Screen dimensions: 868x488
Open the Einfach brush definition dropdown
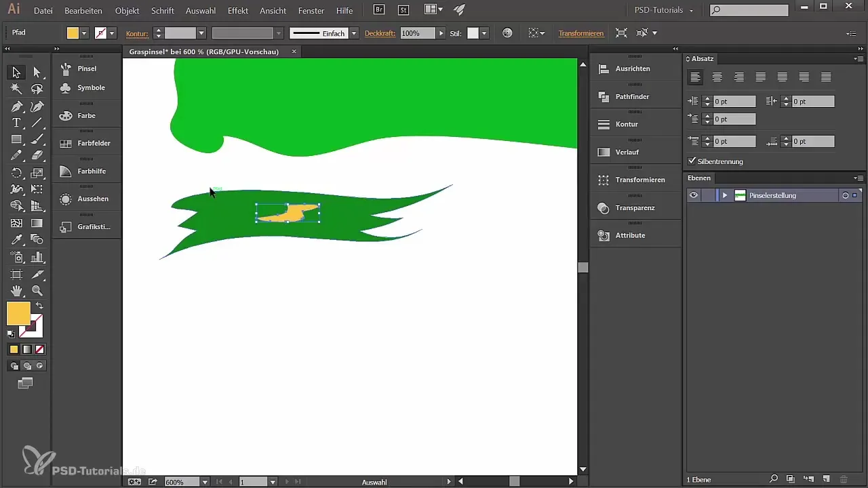[353, 33]
